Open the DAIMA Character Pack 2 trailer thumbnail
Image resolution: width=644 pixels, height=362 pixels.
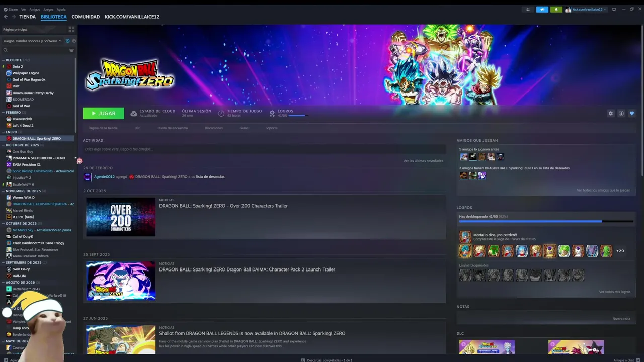121,281
